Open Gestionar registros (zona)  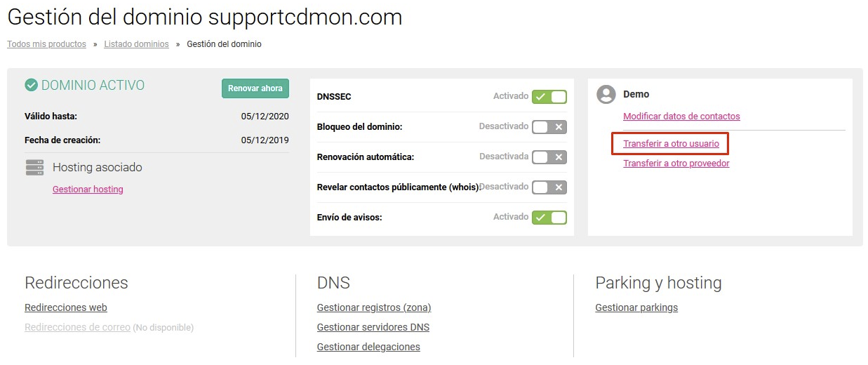click(x=374, y=307)
